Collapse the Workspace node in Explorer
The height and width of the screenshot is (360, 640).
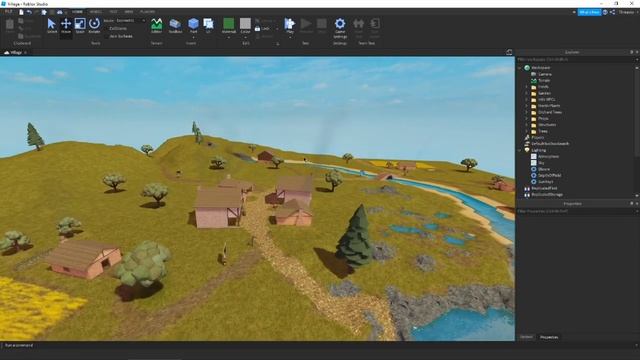coord(520,68)
